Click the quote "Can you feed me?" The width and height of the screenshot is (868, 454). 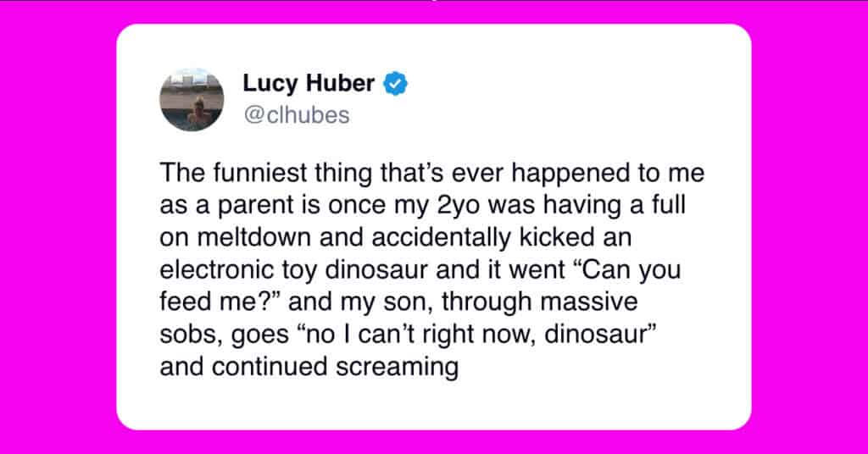420,286
